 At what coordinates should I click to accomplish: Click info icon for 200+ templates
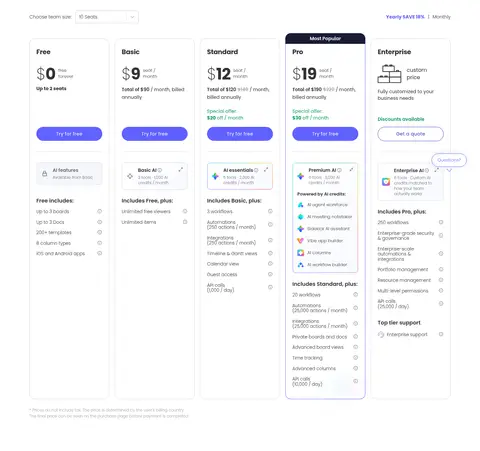(x=99, y=232)
